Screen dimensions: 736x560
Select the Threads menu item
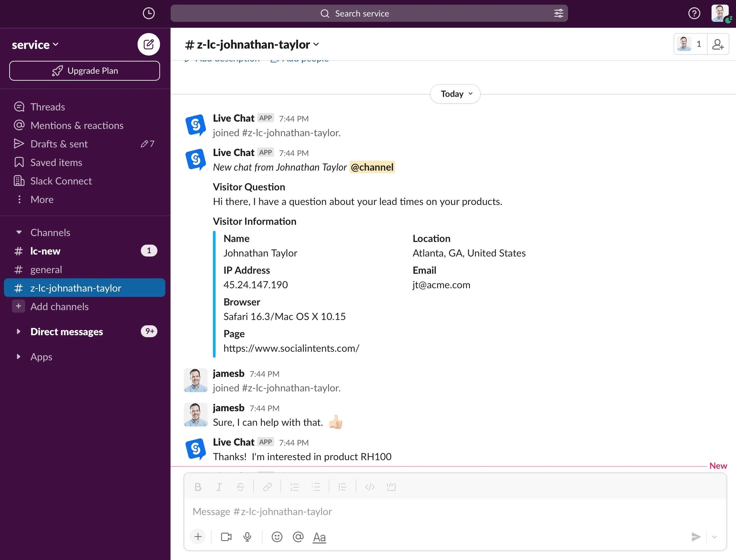pos(48,106)
